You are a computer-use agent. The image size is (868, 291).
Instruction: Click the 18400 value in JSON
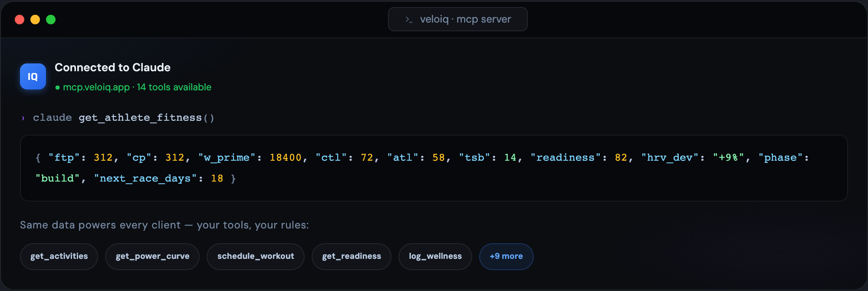coord(286,158)
